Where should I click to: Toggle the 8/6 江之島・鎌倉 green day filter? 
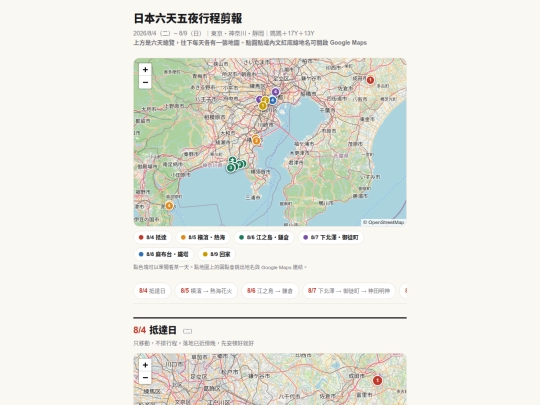264,237
